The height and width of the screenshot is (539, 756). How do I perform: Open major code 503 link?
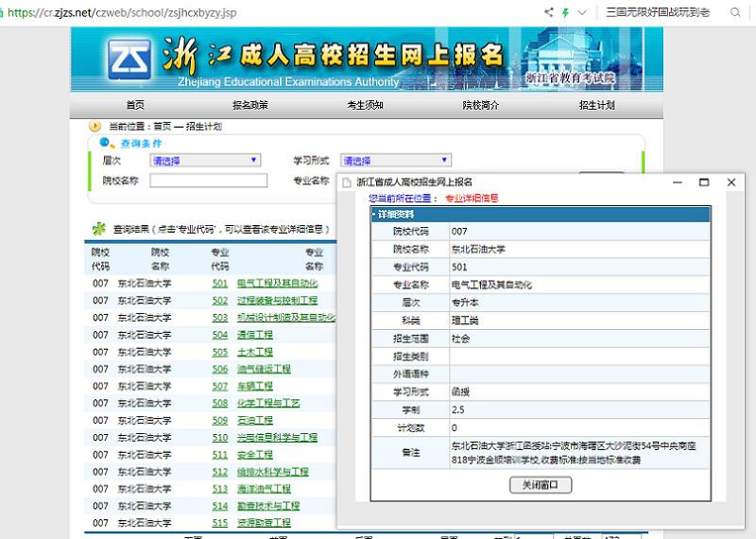tap(220, 318)
